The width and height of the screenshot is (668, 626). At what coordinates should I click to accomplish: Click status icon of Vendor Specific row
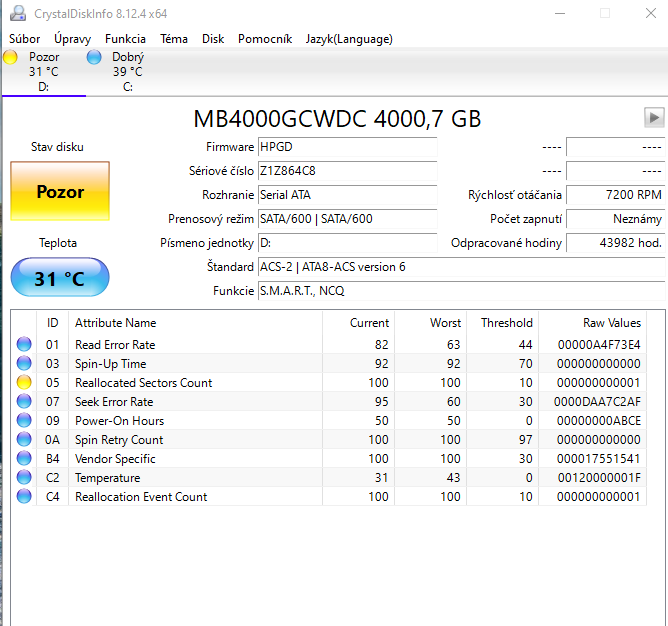point(24,458)
